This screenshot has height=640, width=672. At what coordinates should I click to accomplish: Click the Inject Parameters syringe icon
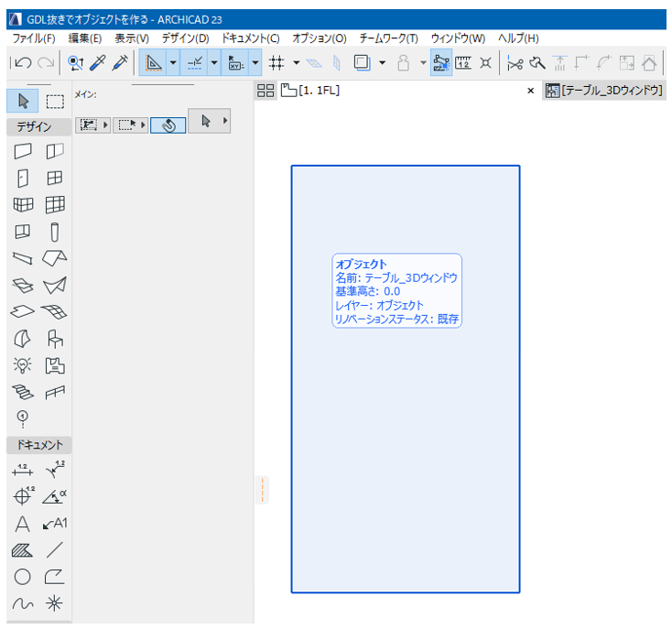(120, 63)
